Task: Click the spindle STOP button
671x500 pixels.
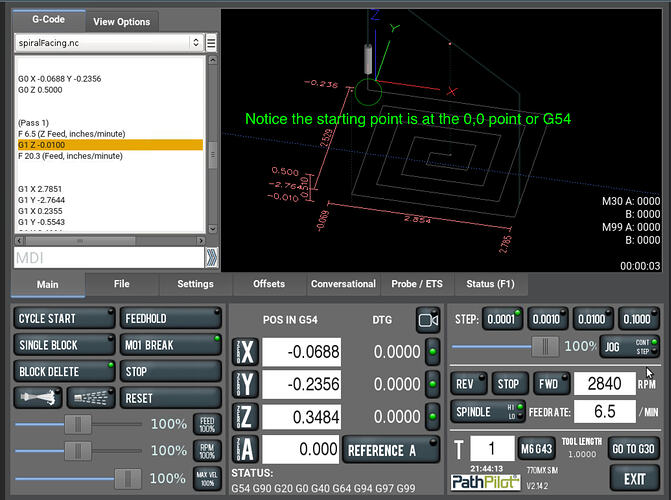Action: point(511,384)
